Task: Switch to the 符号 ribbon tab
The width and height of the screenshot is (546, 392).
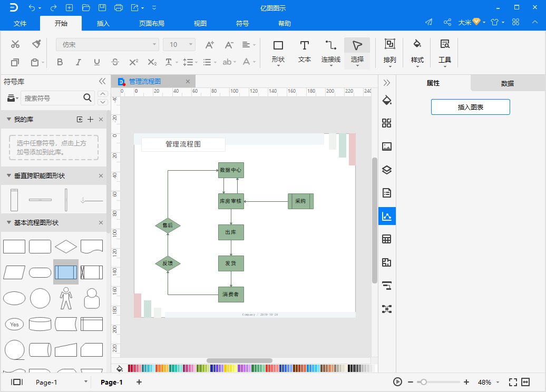Action: pos(242,23)
